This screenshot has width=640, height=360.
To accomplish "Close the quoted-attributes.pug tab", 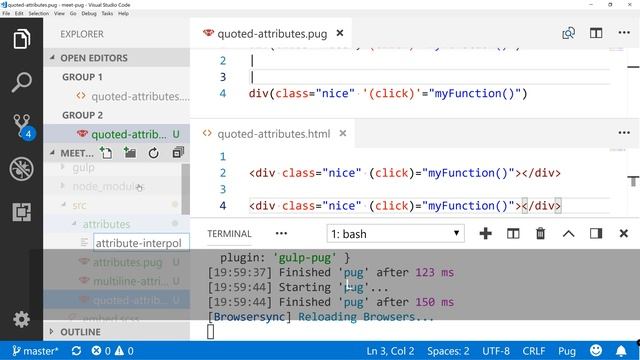I will point(340,33).
